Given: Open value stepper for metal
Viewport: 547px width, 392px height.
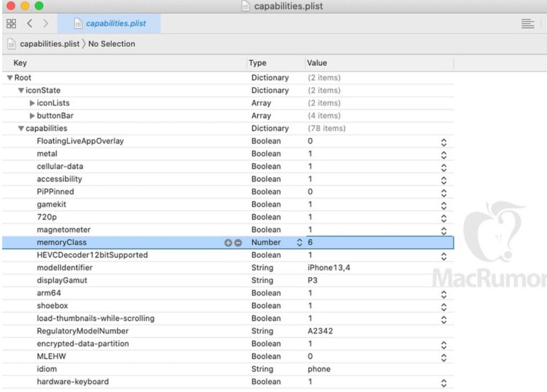Looking at the screenshot, I should click(x=443, y=155).
